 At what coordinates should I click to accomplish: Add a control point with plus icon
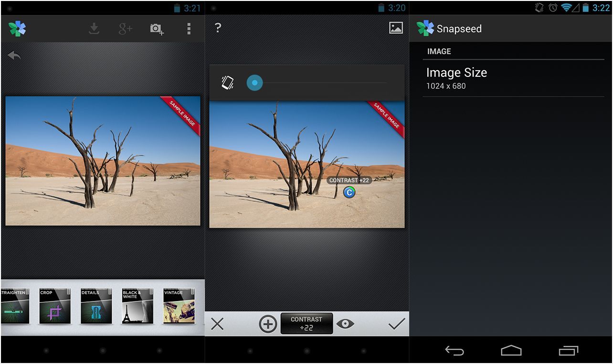[x=268, y=324]
